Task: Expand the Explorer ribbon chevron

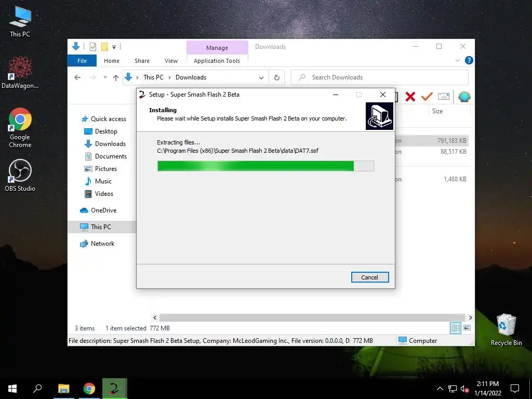Action: pyautogui.click(x=458, y=60)
